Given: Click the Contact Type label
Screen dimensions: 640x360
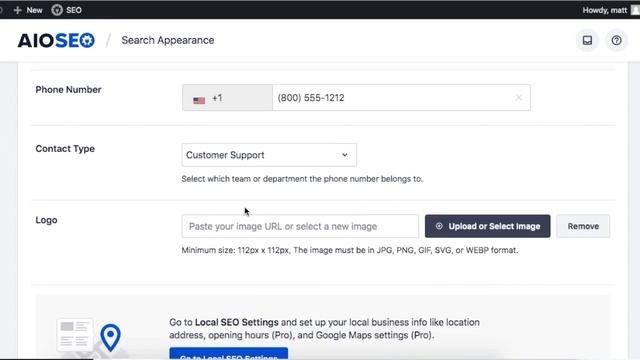Looking at the screenshot, I should (65, 149).
